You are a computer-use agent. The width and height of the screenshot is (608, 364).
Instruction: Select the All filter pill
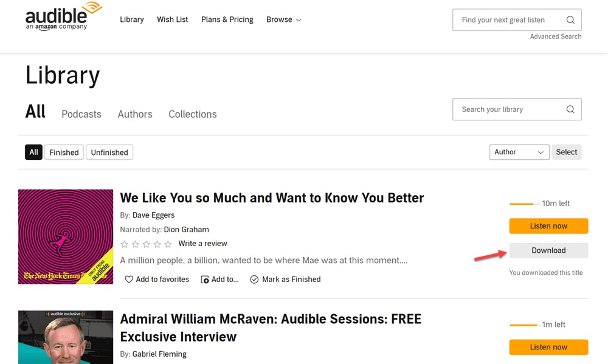tap(33, 152)
